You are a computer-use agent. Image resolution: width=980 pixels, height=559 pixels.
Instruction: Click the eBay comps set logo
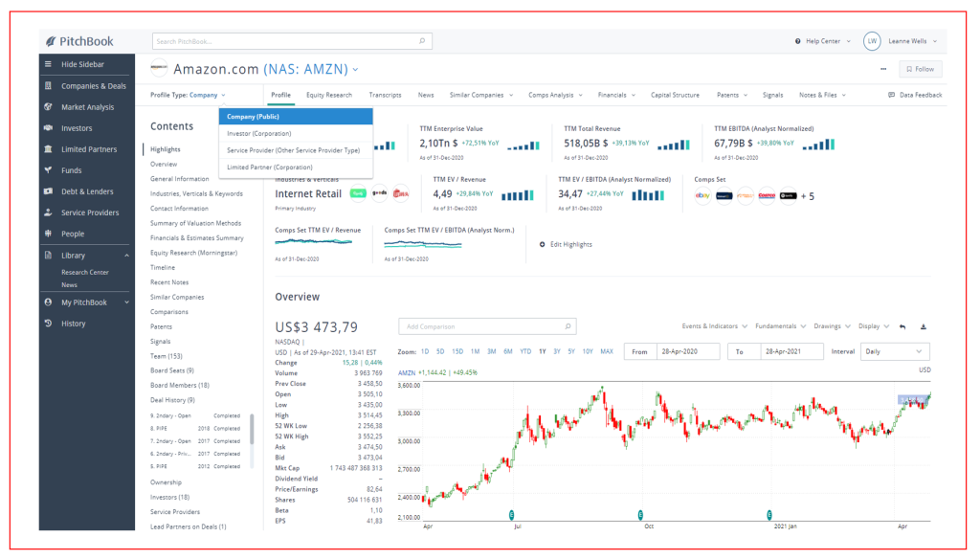[702, 195]
